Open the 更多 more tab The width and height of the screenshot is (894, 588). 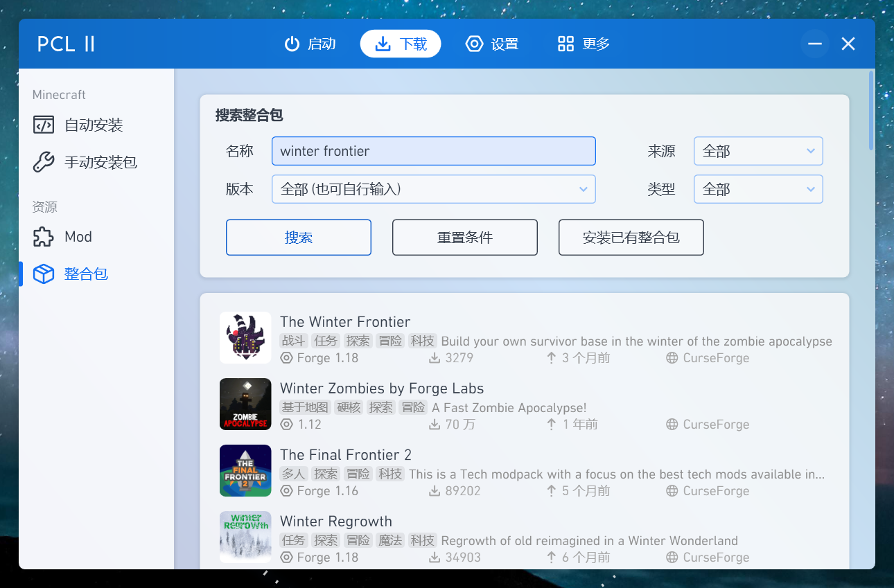click(x=584, y=44)
